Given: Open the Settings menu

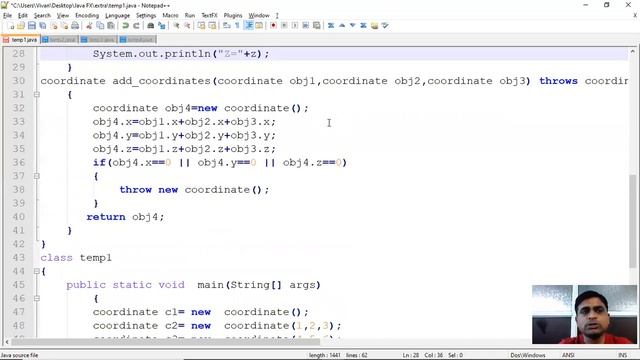Looking at the screenshot, I should pos(146,16).
